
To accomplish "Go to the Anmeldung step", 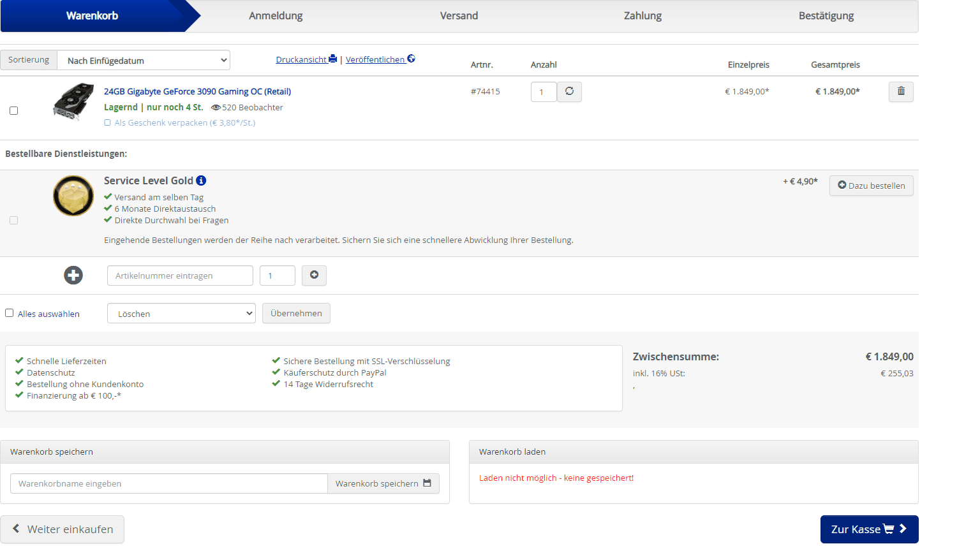I will pyautogui.click(x=276, y=16).
